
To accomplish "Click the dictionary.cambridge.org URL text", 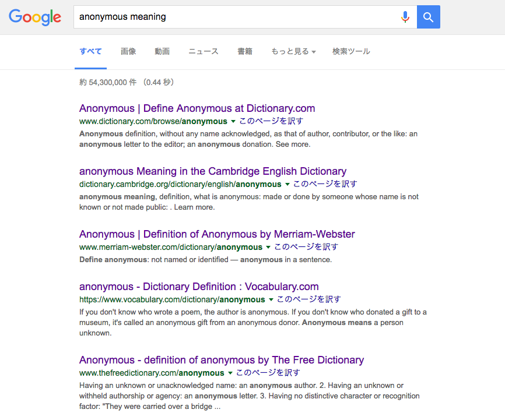I will click(x=180, y=184).
